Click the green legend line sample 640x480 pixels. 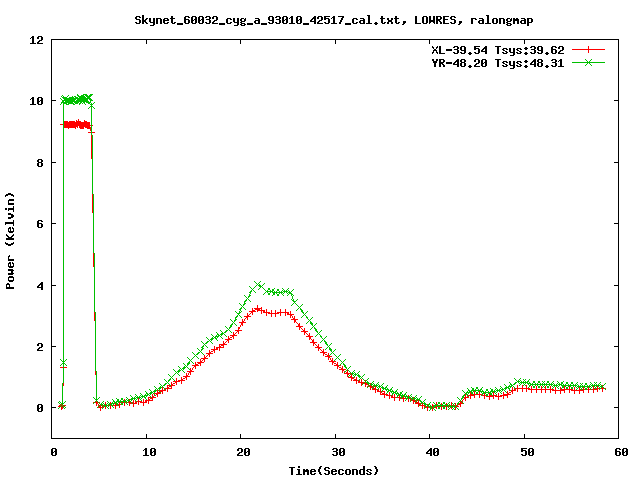pyautogui.click(x=588, y=62)
